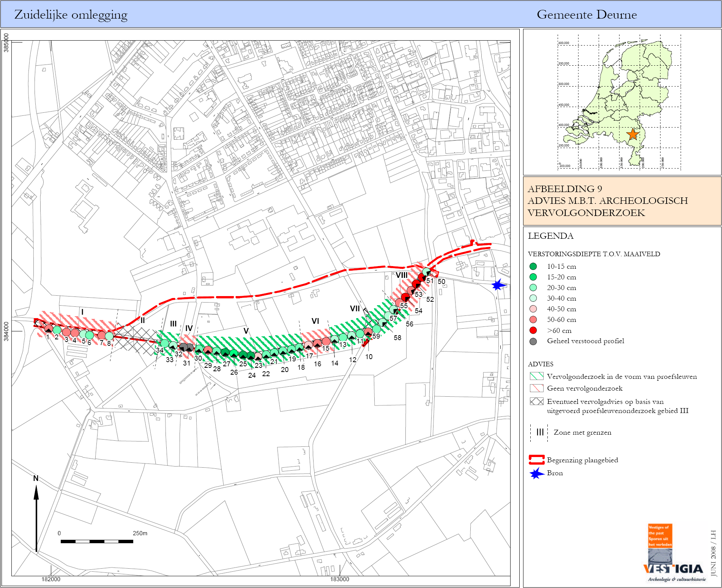Click the red hatched Geen vervolgonderzoek swatch
The width and height of the screenshot is (722, 588).
tap(537, 388)
